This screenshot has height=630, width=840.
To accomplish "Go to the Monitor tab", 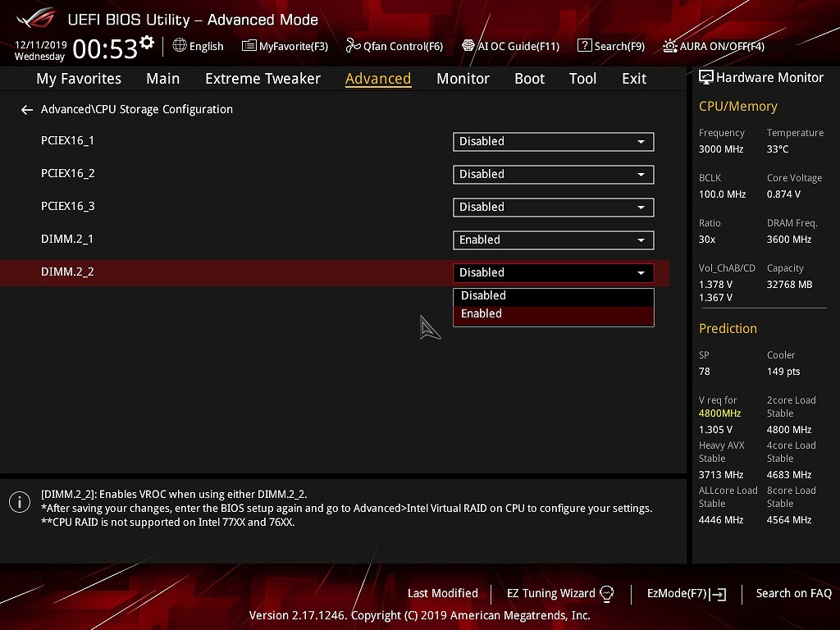I will click(463, 79).
